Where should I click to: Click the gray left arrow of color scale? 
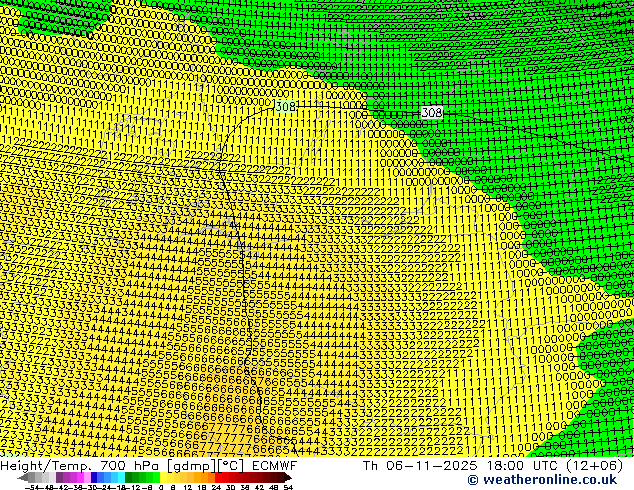23,478
